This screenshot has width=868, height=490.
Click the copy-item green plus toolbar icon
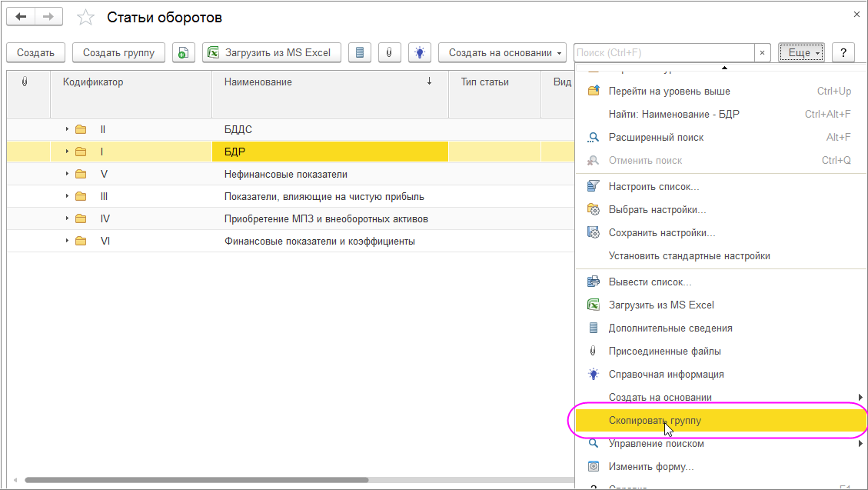183,52
